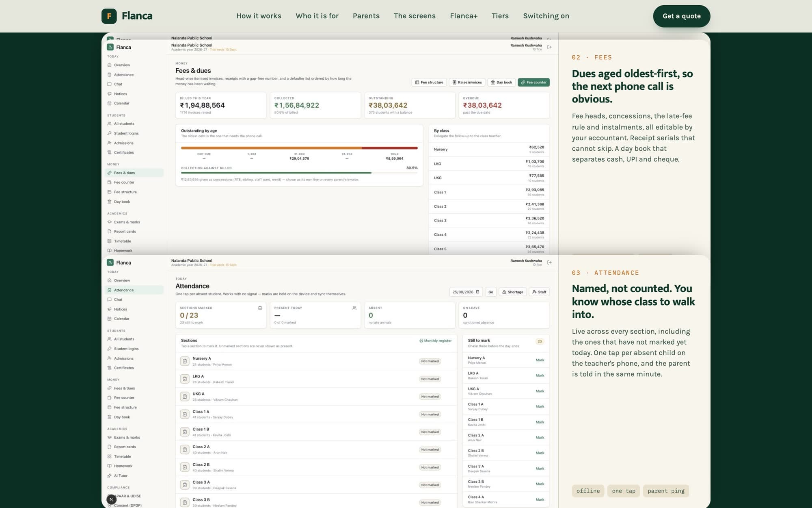Viewport: 812px width, 508px height.
Task: Click the Flanca F logo icon
Action: (109, 16)
